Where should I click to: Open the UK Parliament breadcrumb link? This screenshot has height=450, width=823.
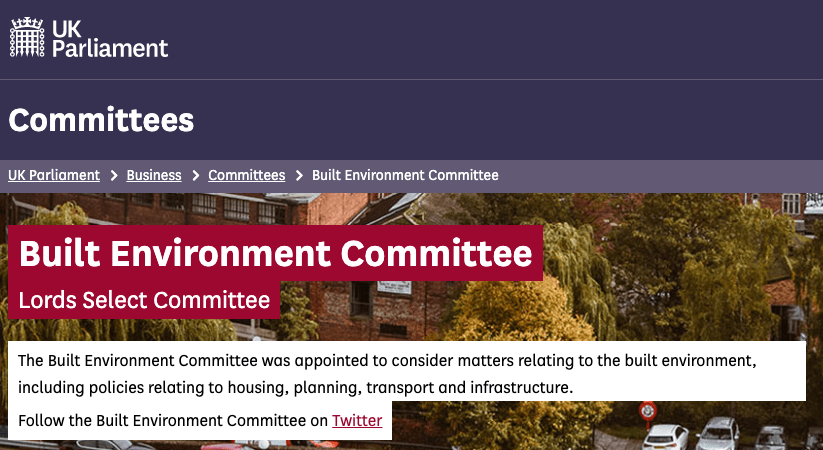coord(54,175)
